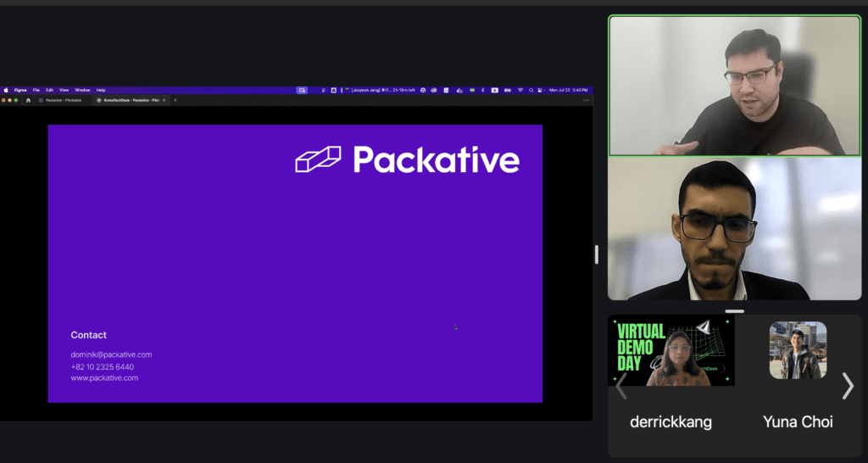Click the horizontal handle above participant strip
868x463 pixels.
tap(735, 311)
